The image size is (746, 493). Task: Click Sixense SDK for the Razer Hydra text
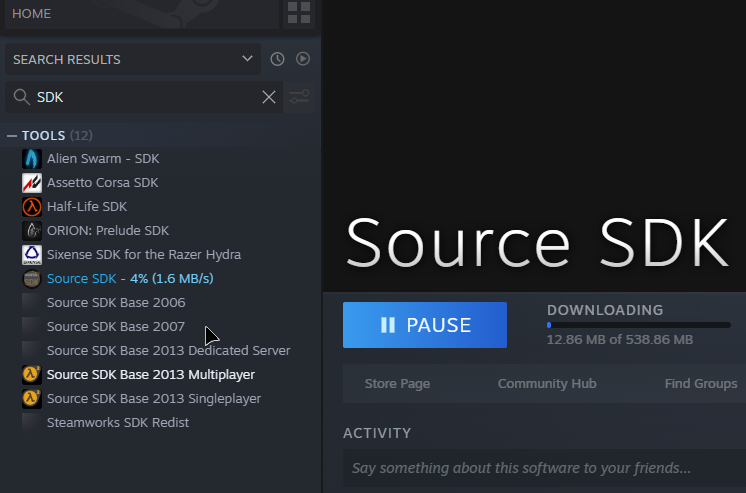(144, 255)
